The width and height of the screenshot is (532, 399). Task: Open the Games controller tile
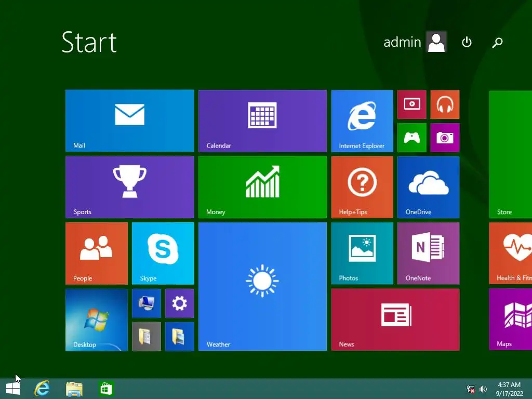pos(412,137)
